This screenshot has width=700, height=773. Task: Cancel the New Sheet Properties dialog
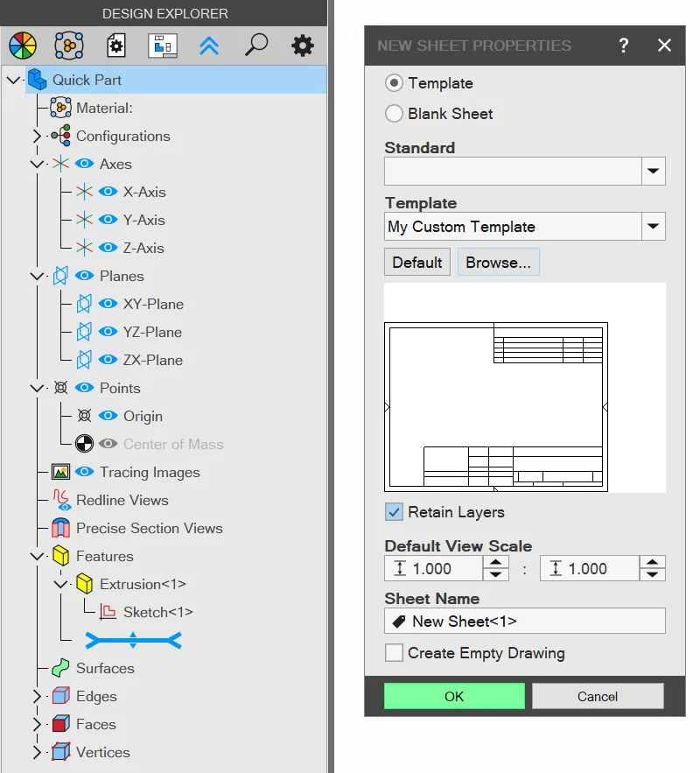click(x=598, y=696)
